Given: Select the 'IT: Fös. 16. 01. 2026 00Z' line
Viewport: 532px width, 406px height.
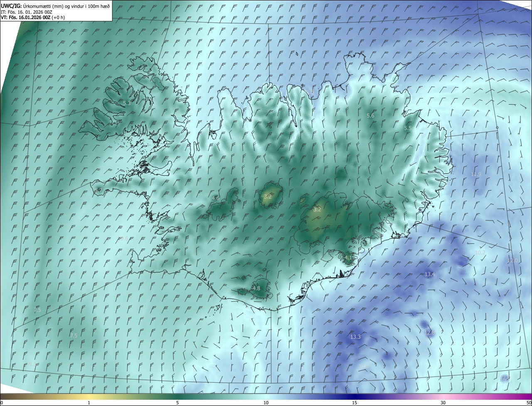Looking at the screenshot, I should click(26, 12).
